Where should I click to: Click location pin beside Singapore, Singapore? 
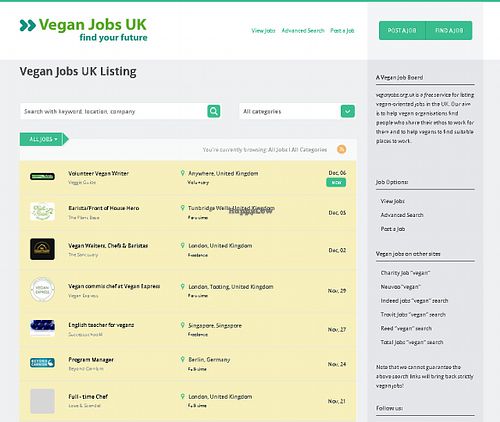tap(182, 325)
